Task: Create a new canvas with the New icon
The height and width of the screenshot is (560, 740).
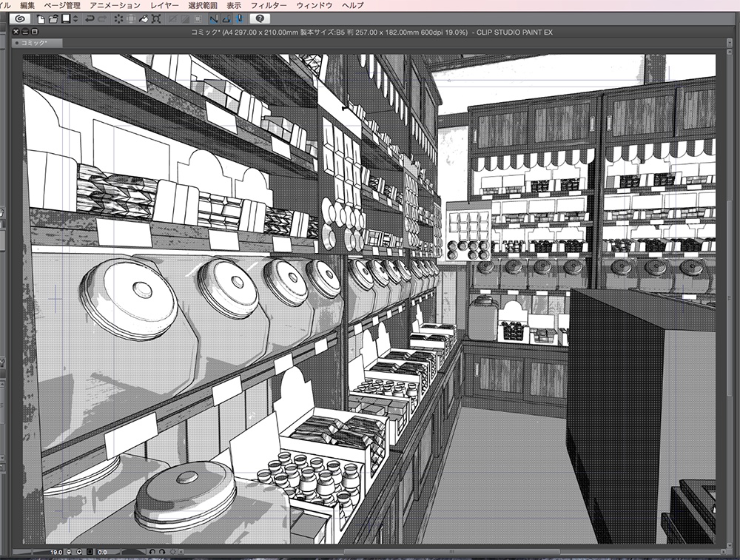Action: [40, 20]
